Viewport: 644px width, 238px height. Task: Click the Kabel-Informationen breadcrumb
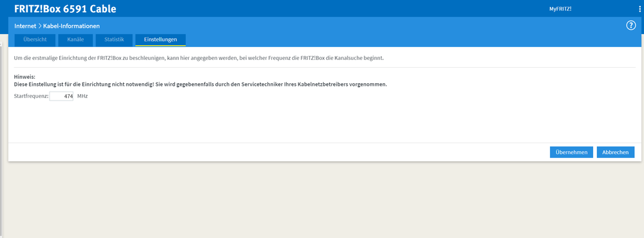point(72,26)
